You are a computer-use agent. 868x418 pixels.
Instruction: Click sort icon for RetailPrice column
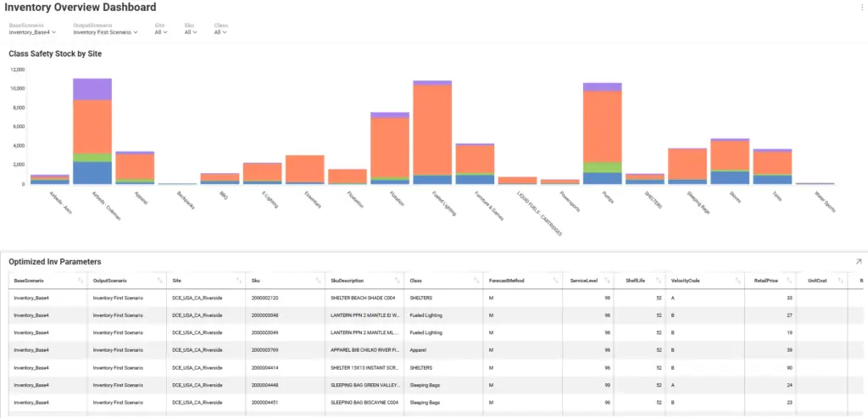tap(790, 281)
